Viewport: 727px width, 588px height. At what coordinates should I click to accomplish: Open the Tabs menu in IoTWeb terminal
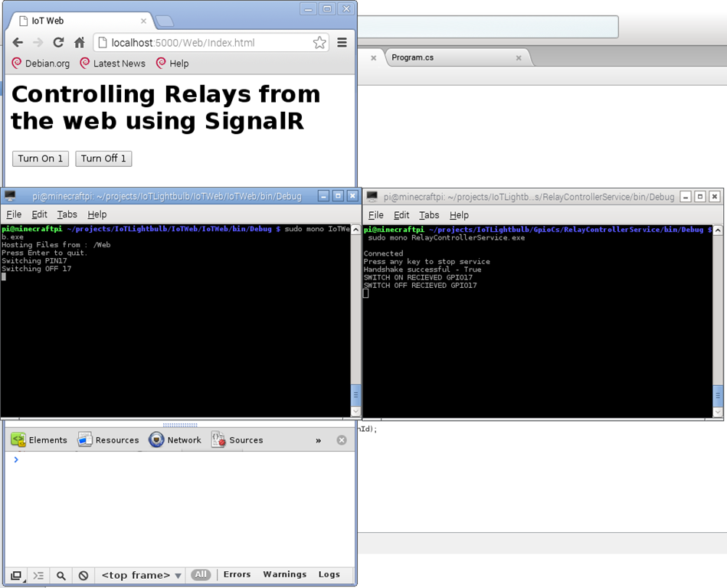tap(67, 214)
